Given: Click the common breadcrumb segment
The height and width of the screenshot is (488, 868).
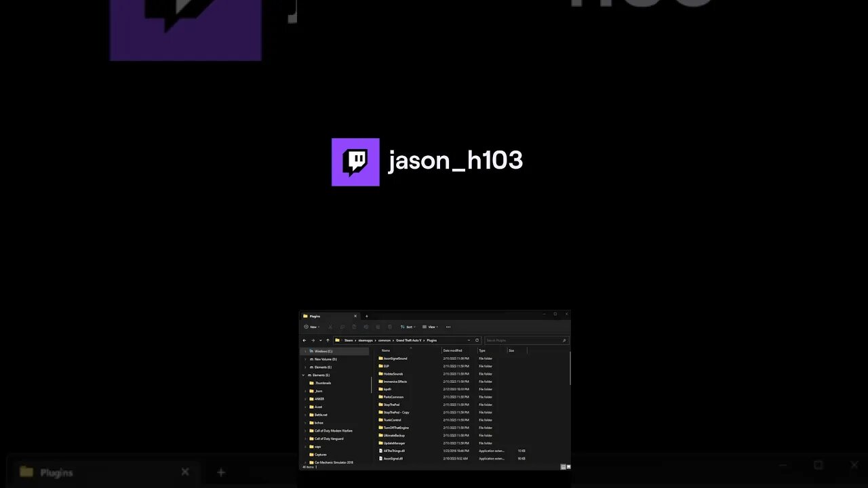Looking at the screenshot, I should [x=384, y=340].
